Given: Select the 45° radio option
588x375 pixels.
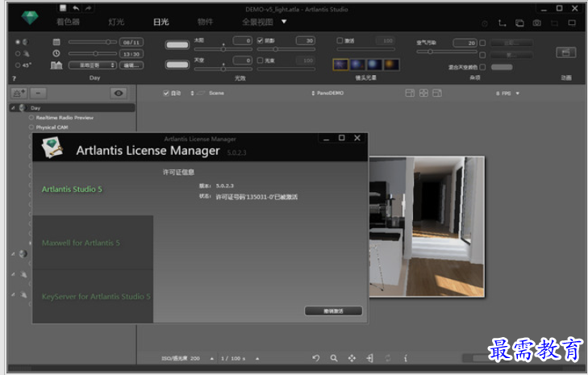Looking at the screenshot, I should pos(18,65).
